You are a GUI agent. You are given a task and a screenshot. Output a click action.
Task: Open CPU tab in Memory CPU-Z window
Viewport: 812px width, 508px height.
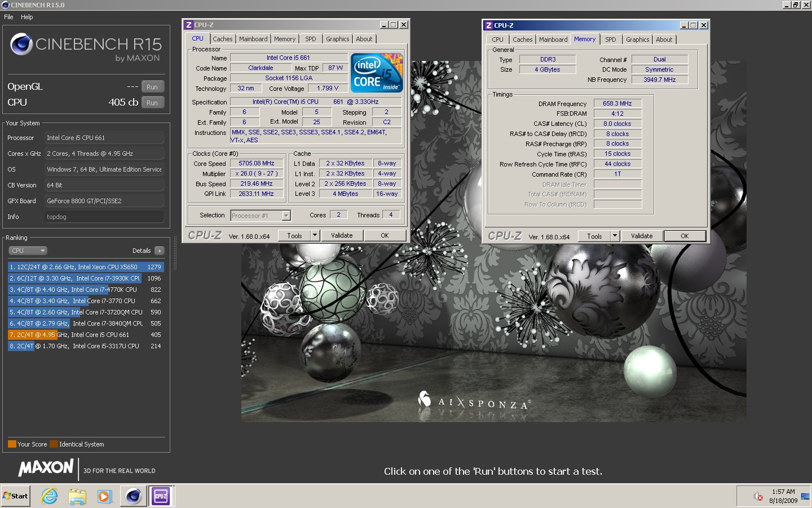pos(497,40)
